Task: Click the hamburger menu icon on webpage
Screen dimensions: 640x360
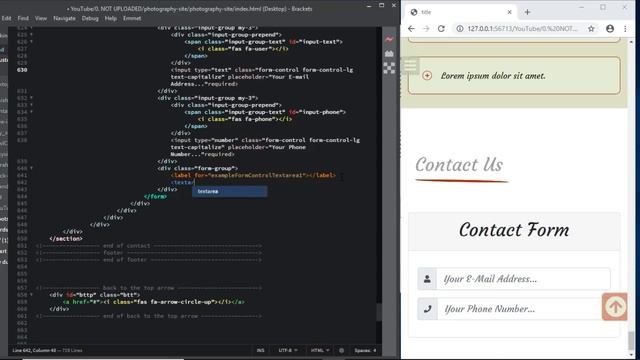Action: (x=410, y=65)
